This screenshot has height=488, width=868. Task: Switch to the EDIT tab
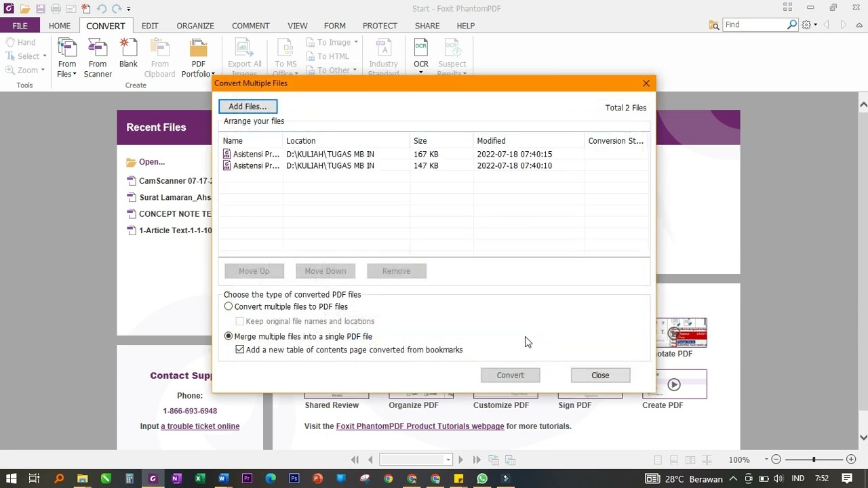point(150,26)
